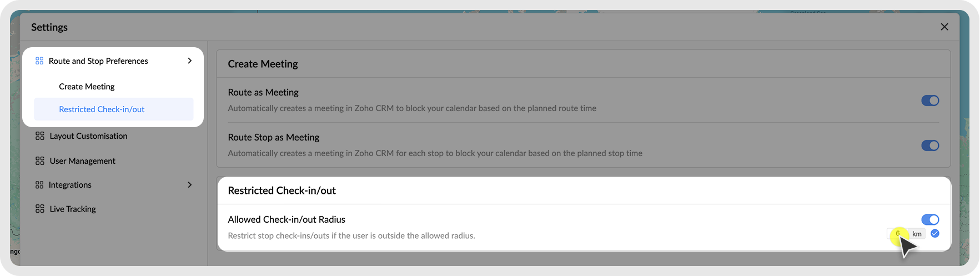This screenshot has width=980, height=276.
Task: Click the Integrations menu label
Action: (x=70, y=185)
